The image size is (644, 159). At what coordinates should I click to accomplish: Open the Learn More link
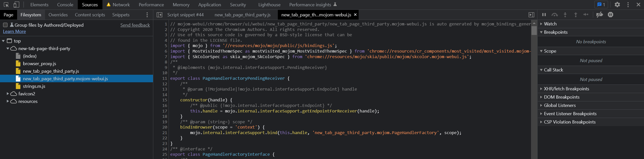coord(14,31)
